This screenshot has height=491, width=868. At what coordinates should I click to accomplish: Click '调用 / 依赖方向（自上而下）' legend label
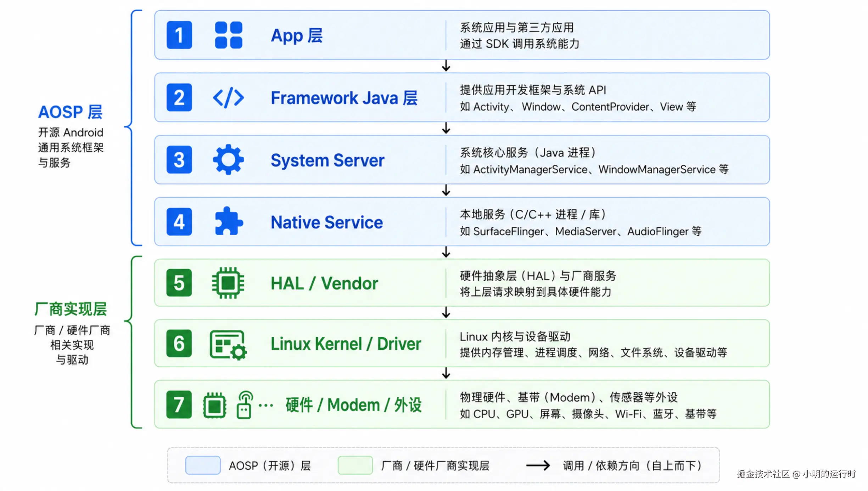632,465
